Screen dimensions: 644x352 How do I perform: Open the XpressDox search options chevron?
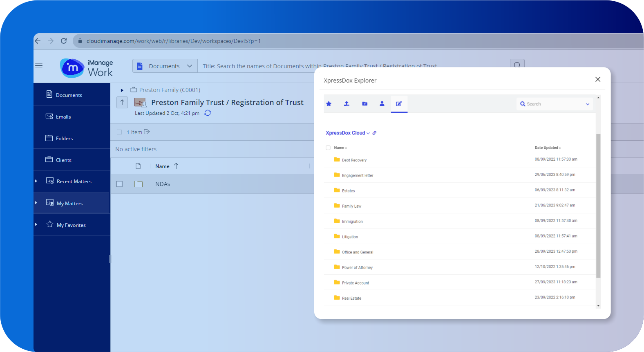click(588, 104)
